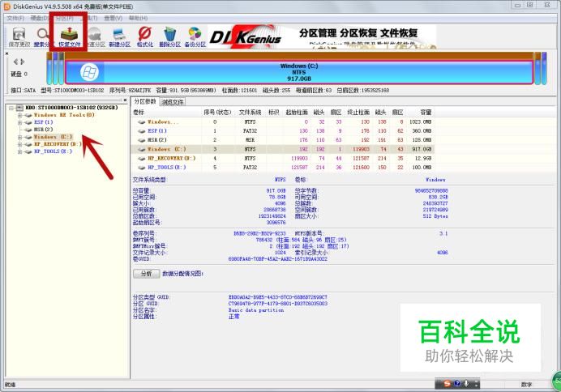561x392 pixels.
Task: Sort table by 容量 column header
Action: [x=426, y=113]
